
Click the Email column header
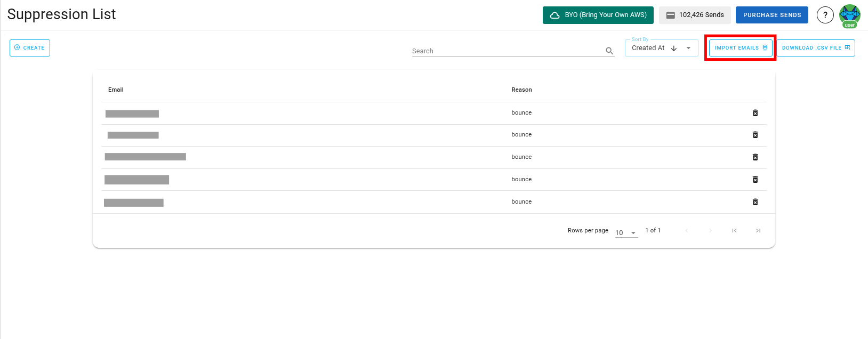coord(116,90)
